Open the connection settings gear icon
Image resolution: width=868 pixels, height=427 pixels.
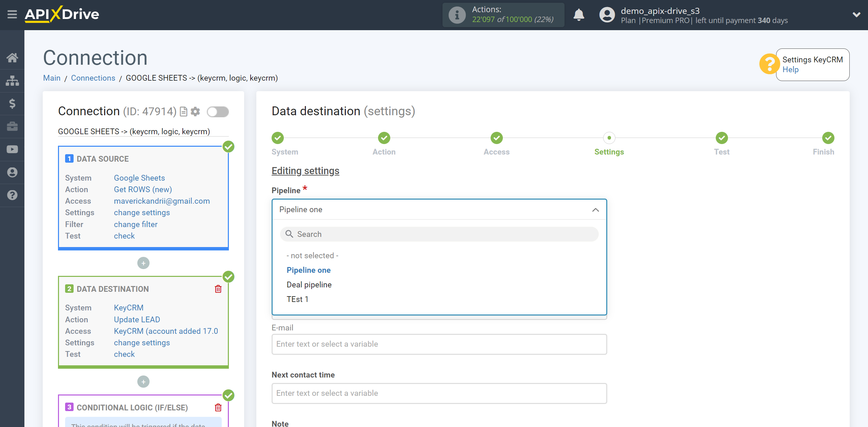(195, 111)
